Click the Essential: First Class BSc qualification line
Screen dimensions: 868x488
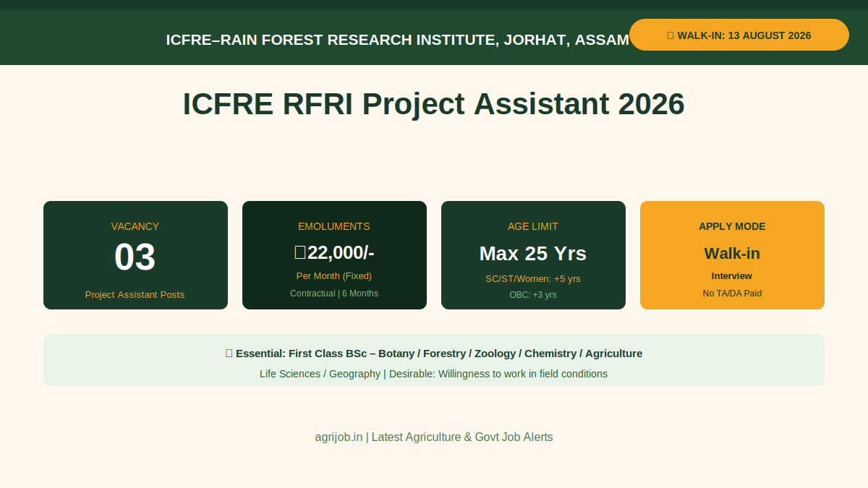pos(434,354)
